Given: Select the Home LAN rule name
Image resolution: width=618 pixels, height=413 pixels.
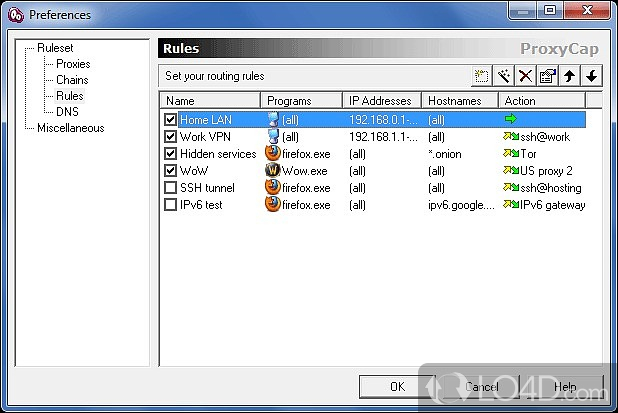Looking at the screenshot, I should (206, 119).
